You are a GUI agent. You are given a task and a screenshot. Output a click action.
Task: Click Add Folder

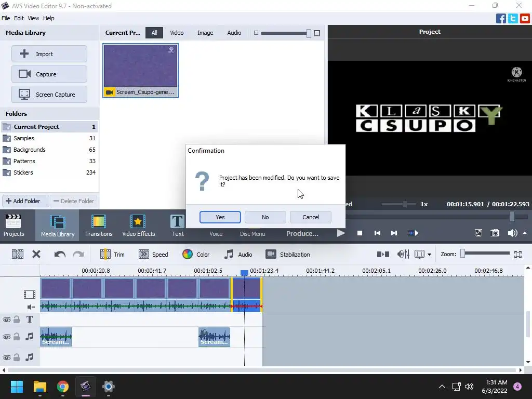point(26,201)
